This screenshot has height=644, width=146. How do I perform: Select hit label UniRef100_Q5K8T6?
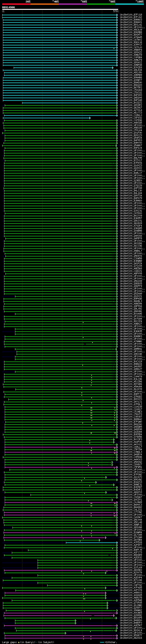[131, 256]
